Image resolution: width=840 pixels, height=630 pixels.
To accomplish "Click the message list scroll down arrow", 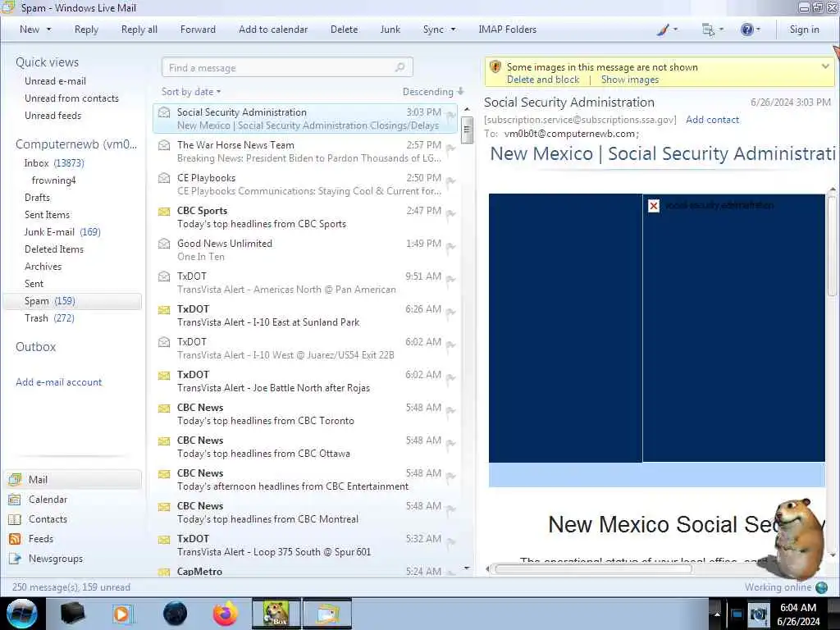I will pos(467,568).
